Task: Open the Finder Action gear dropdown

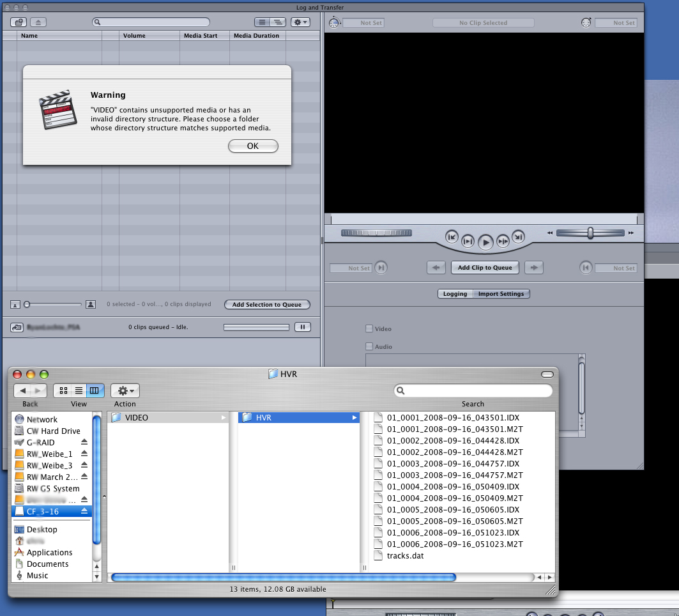Action: pyautogui.click(x=125, y=390)
